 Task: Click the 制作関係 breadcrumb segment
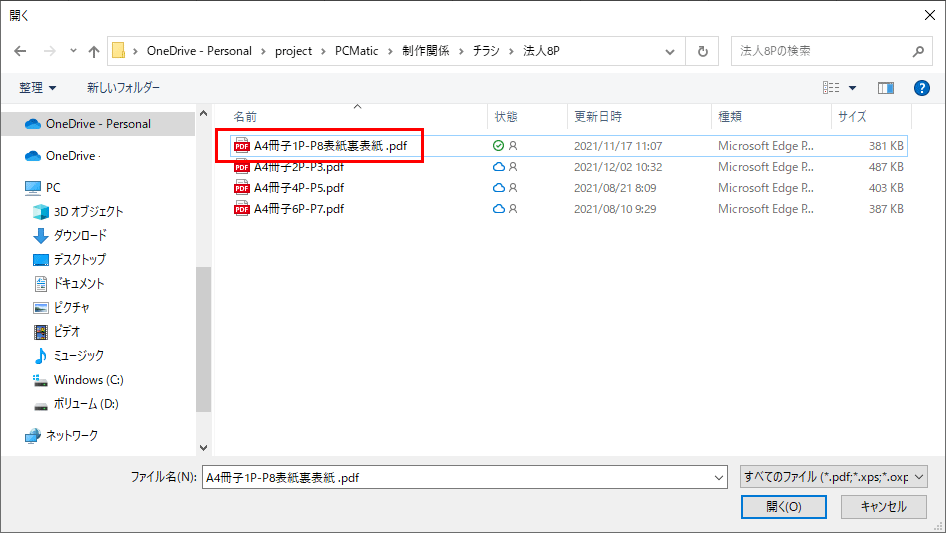(x=428, y=51)
